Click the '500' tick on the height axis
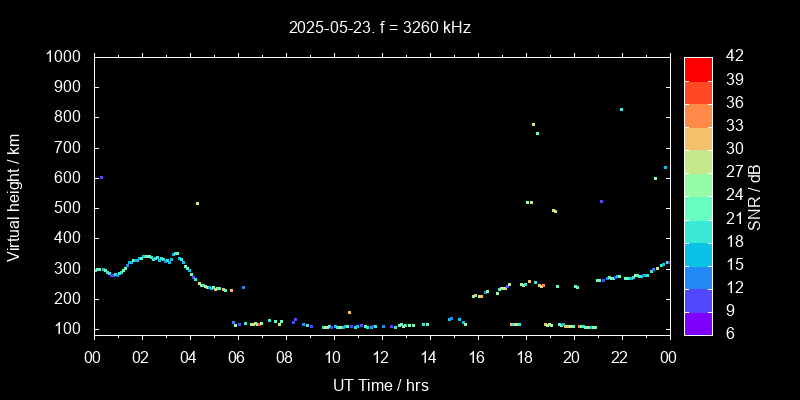The height and width of the screenshot is (400, 800). tap(70, 208)
